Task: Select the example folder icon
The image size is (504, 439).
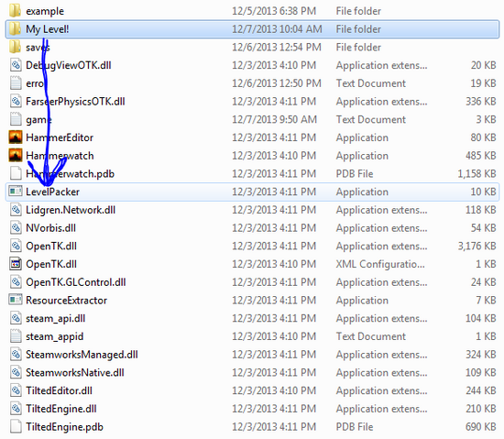Action: click(15, 11)
